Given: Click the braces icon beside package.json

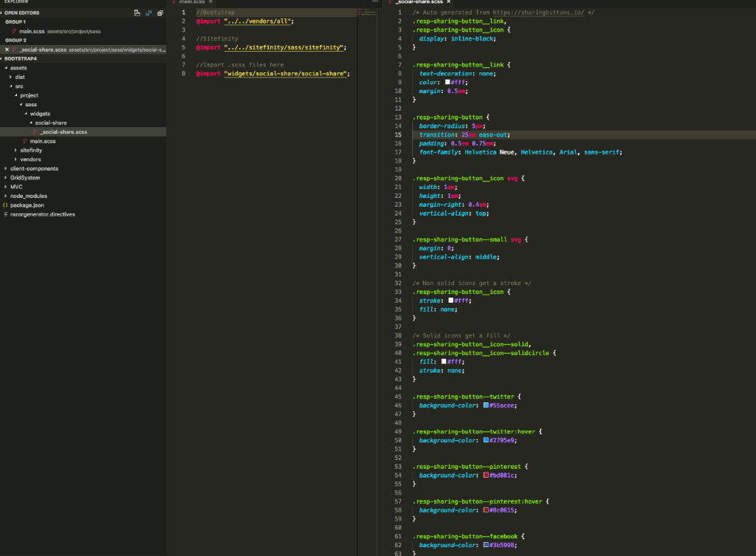Looking at the screenshot, I should tap(5, 205).
